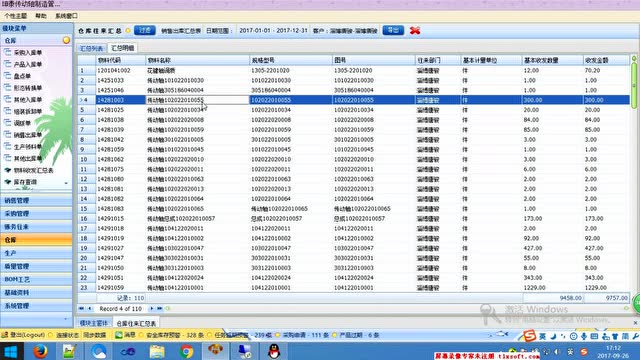Open 采购申请 - 111 条 alert
The width and height of the screenshot is (640, 360).
tap(305, 335)
